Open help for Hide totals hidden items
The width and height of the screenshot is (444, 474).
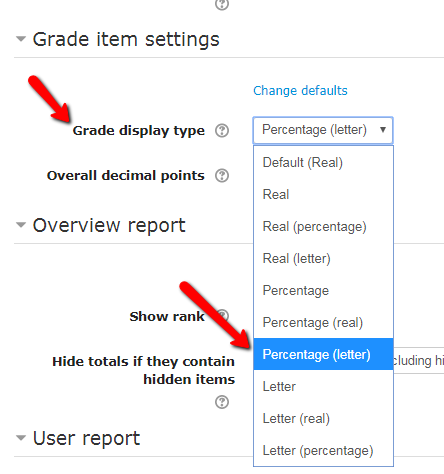point(222,402)
